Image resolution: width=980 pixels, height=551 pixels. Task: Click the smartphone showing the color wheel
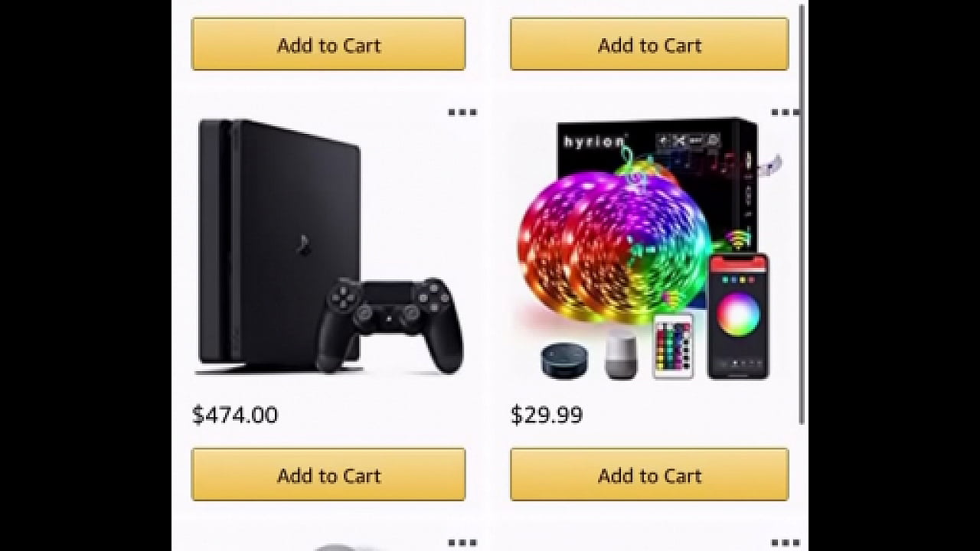click(737, 316)
